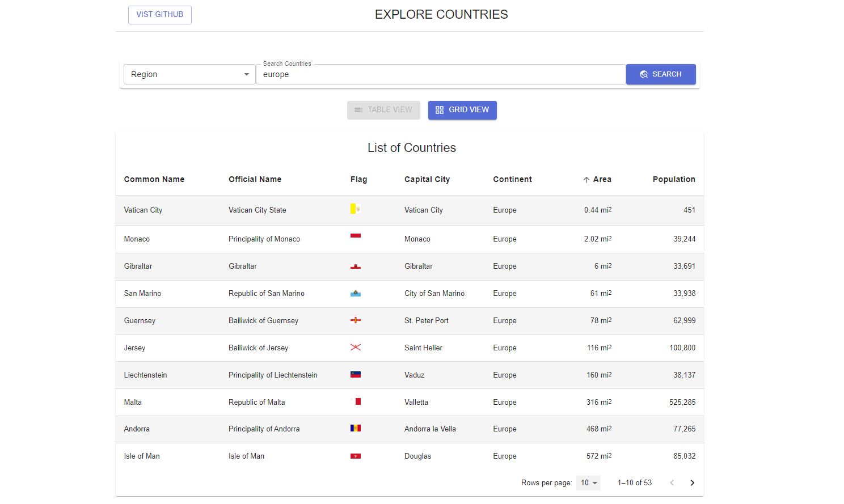Click the Search Countries input field
This screenshot has height=504, width=844.
point(441,74)
